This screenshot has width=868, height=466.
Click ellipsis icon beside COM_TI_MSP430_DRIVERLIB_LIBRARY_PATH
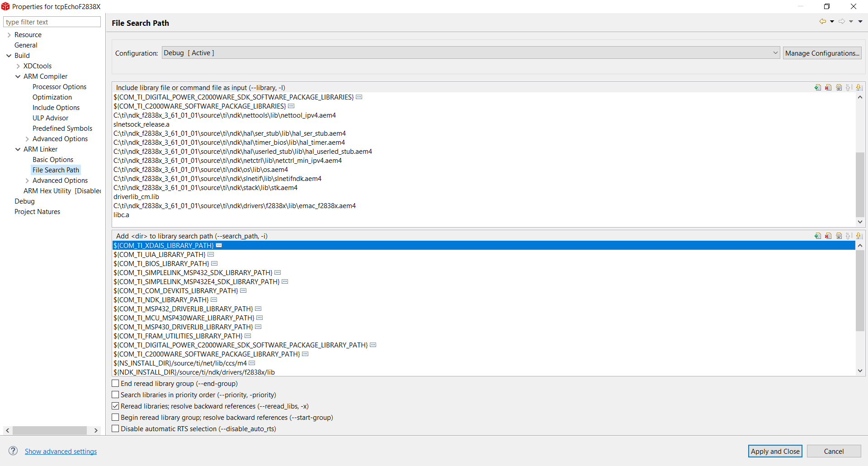point(258,327)
